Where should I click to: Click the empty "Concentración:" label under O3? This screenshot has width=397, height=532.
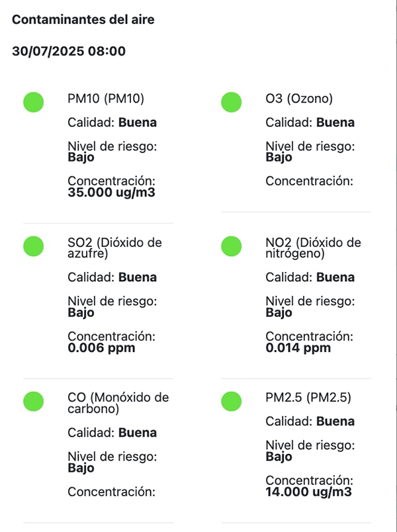pyautogui.click(x=310, y=181)
